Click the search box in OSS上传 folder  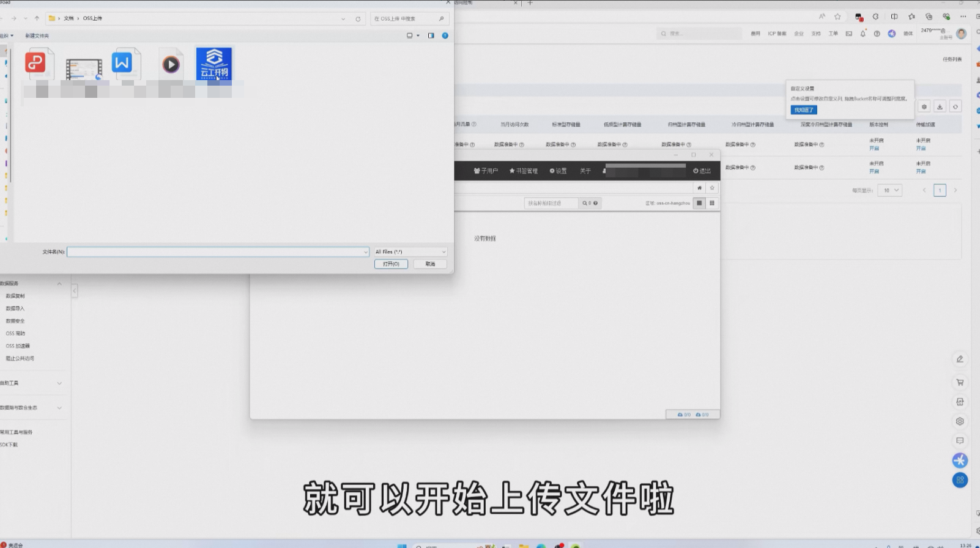pyautogui.click(x=409, y=19)
